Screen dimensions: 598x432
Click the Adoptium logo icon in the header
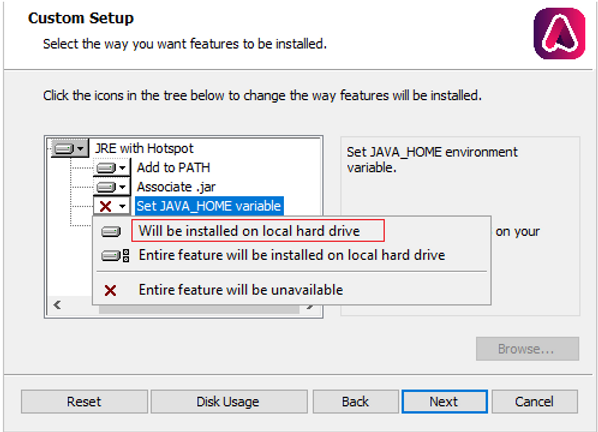[559, 34]
